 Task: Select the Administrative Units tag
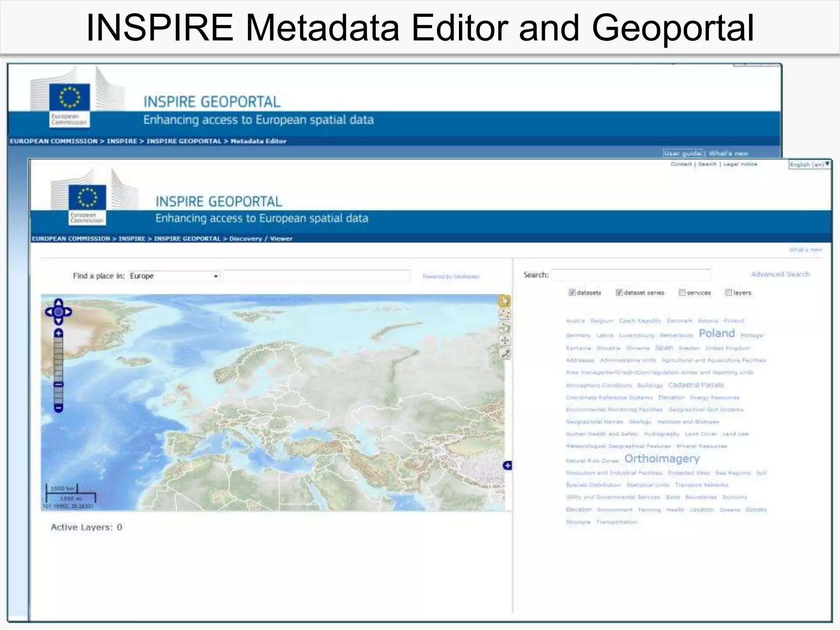628,360
